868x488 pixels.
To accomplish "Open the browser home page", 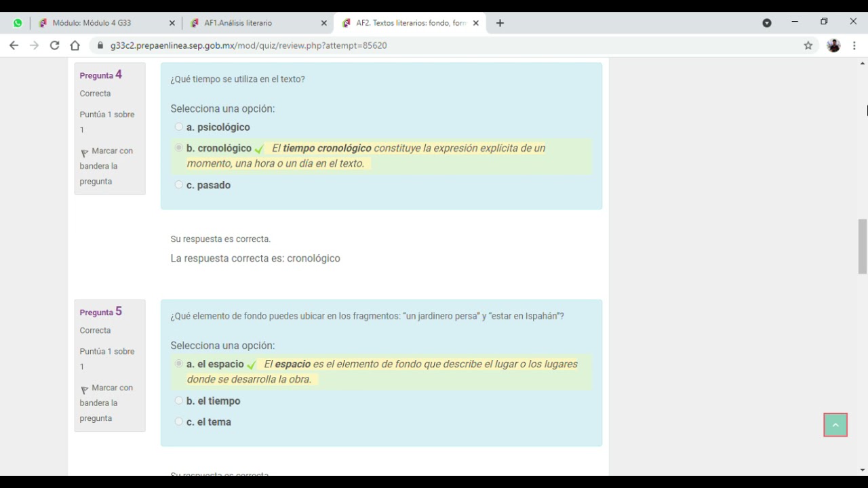I will 75,45.
